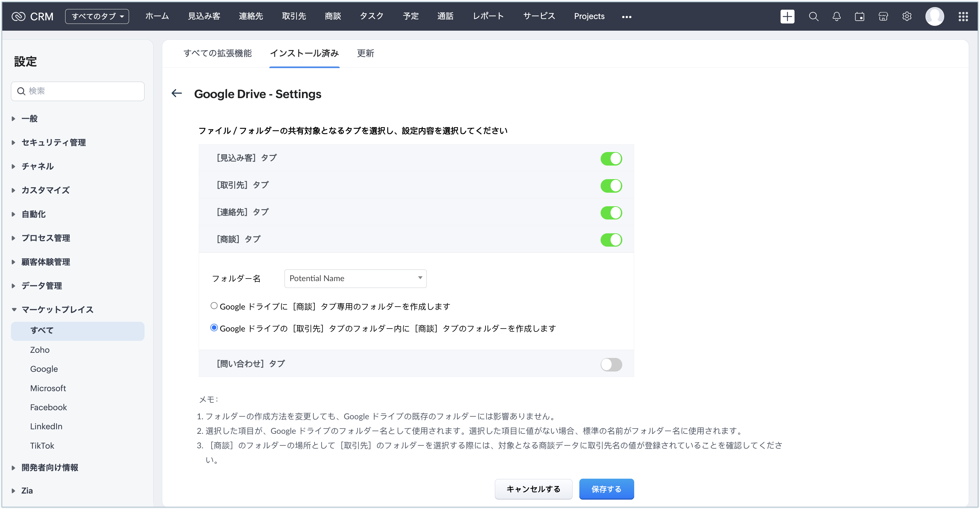This screenshot has width=980, height=509.
Task: Open the notifications bell icon
Action: pyautogui.click(x=836, y=16)
